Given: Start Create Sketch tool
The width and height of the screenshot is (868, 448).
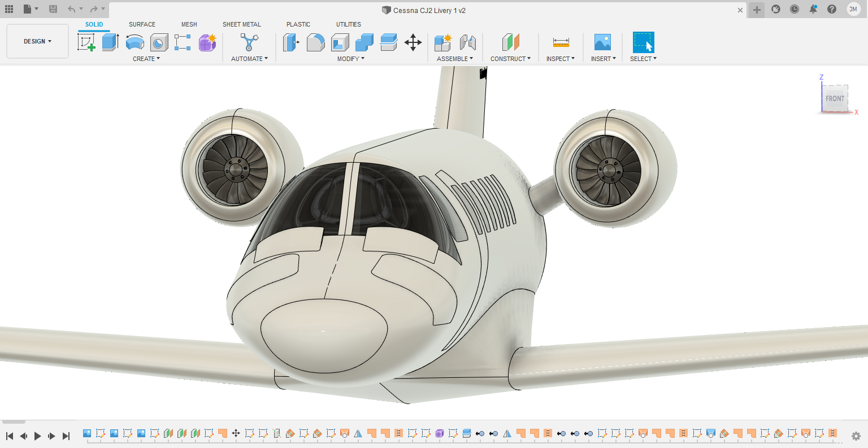Looking at the screenshot, I should tap(86, 42).
